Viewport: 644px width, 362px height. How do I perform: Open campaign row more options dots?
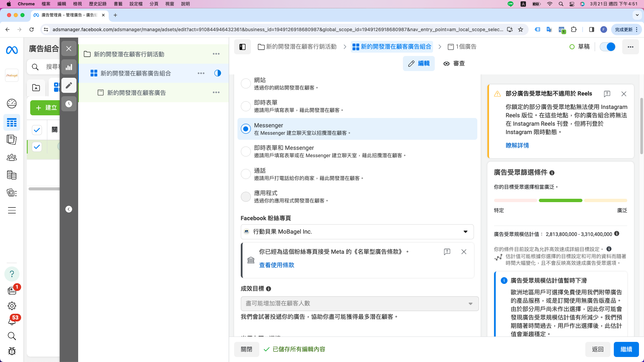pyautogui.click(x=216, y=54)
